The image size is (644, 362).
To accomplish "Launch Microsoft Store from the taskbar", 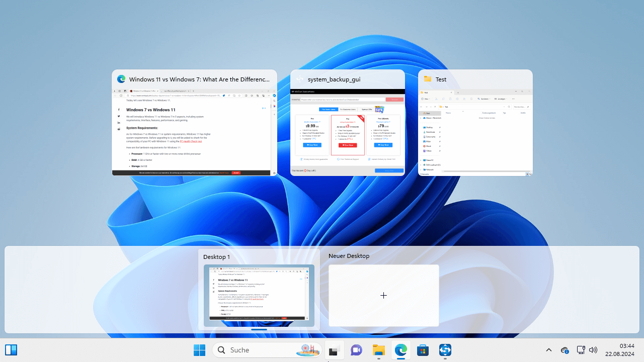I will click(x=423, y=350).
